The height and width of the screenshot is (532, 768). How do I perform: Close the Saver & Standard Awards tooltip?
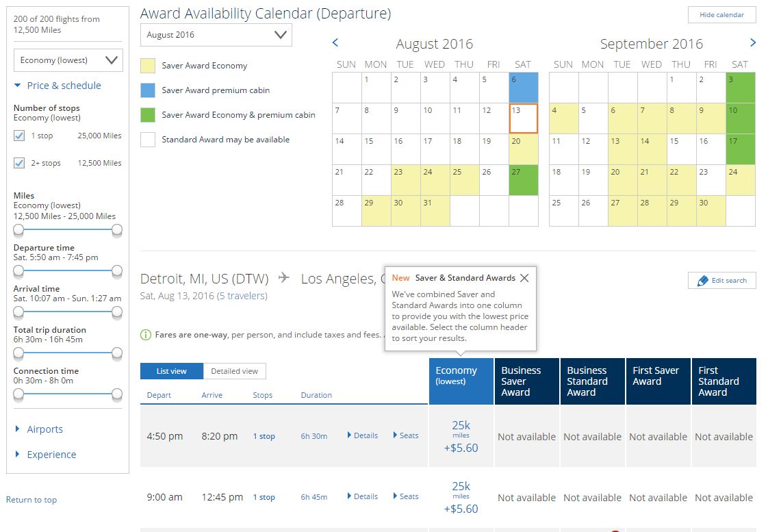pos(524,278)
